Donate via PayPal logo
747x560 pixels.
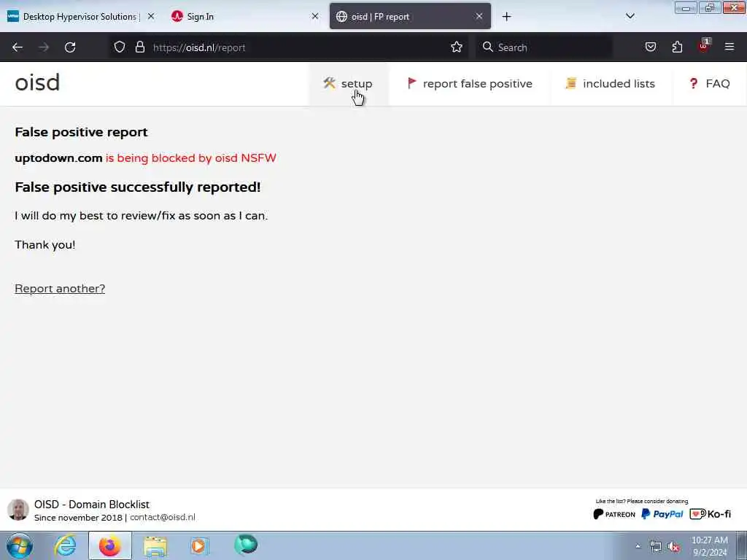pos(662,514)
